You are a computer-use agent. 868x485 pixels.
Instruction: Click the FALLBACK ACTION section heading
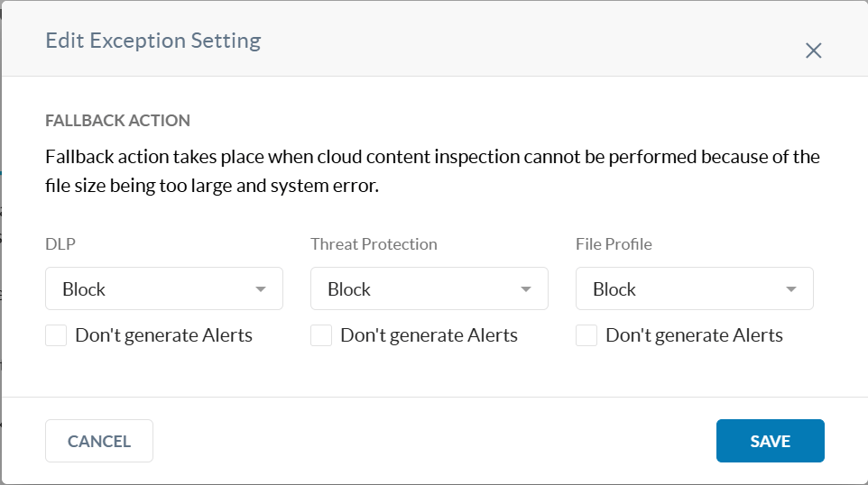117,121
